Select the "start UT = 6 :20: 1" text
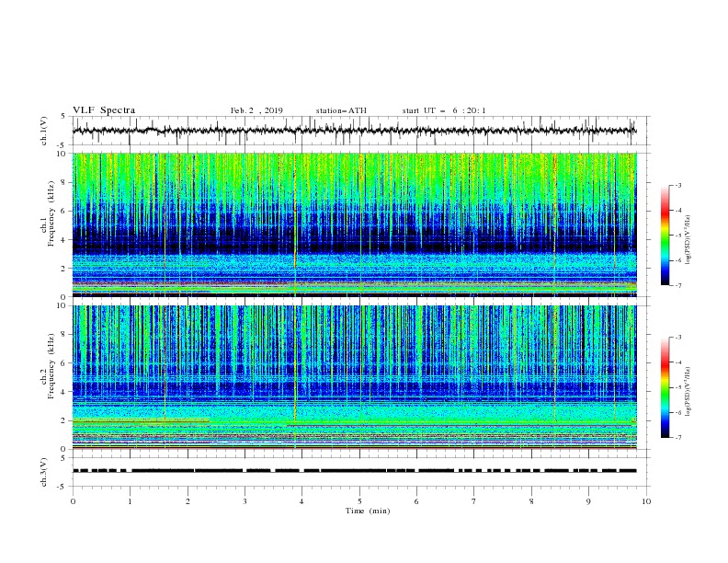This screenshot has width=728, height=563. pos(444,110)
